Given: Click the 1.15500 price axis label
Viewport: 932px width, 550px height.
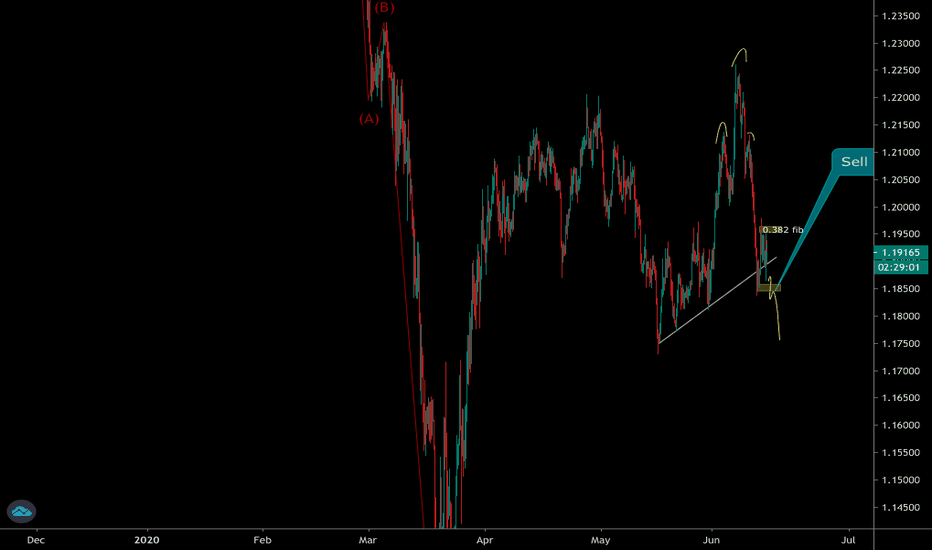Looking at the screenshot, I should tap(901, 452).
